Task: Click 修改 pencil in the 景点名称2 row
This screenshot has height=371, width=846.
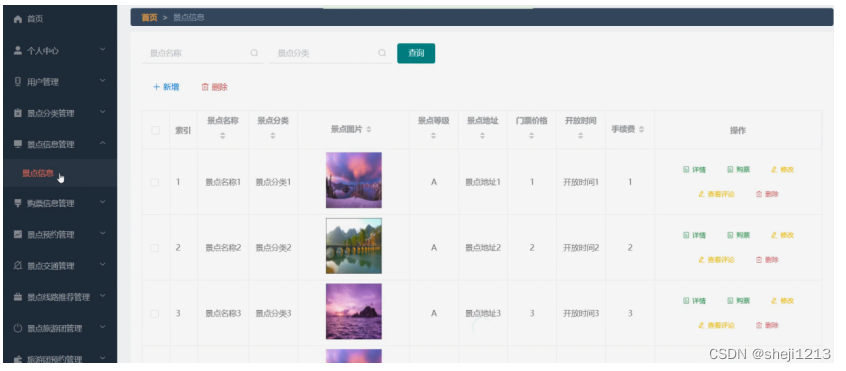Action: [782, 235]
